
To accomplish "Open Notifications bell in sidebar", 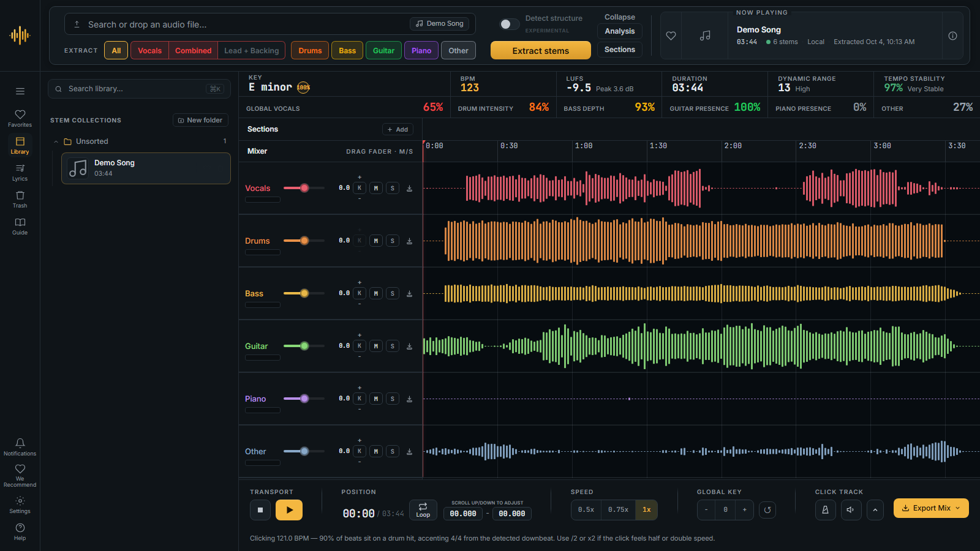I will pos(20,447).
